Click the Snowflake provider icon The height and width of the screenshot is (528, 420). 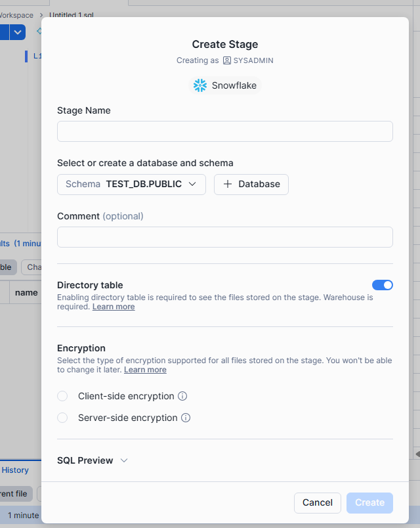tap(199, 85)
